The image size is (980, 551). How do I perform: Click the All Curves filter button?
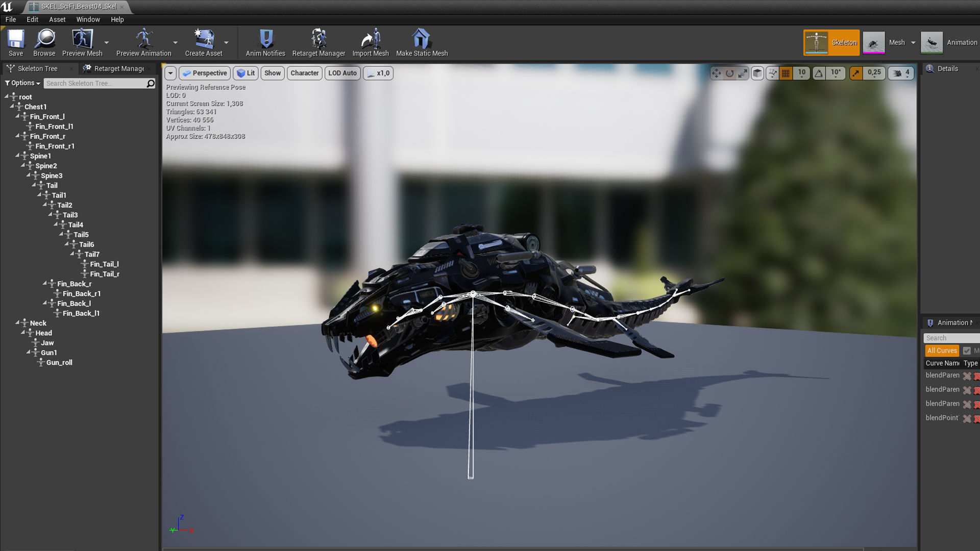pos(942,350)
